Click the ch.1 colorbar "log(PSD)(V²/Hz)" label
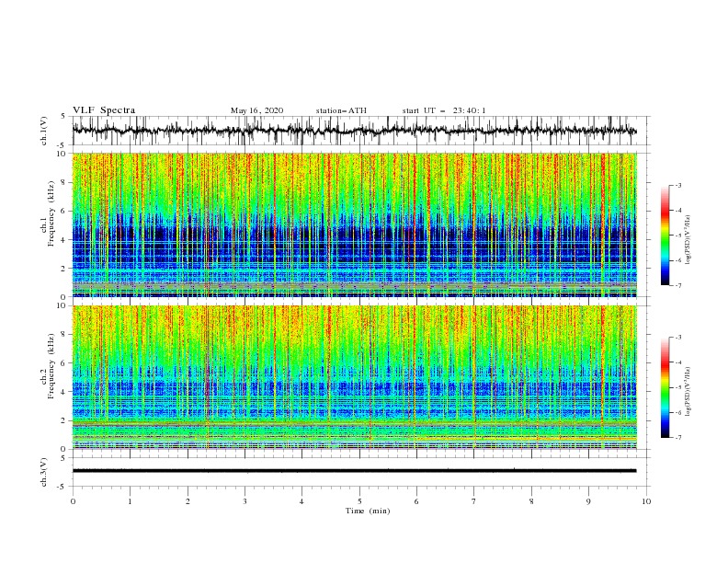This screenshot has height=563, width=728. click(688, 240)
